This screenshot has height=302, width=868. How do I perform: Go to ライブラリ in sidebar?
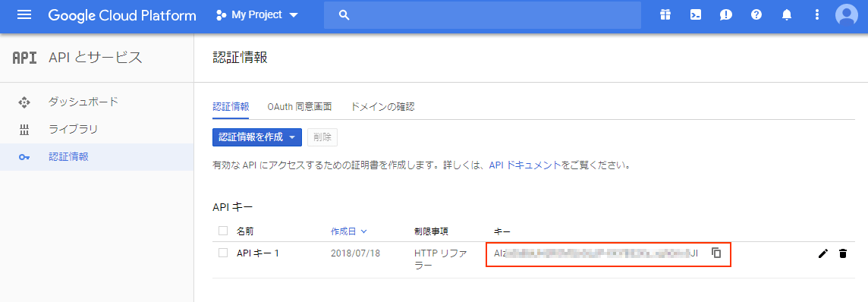[73, 130]
